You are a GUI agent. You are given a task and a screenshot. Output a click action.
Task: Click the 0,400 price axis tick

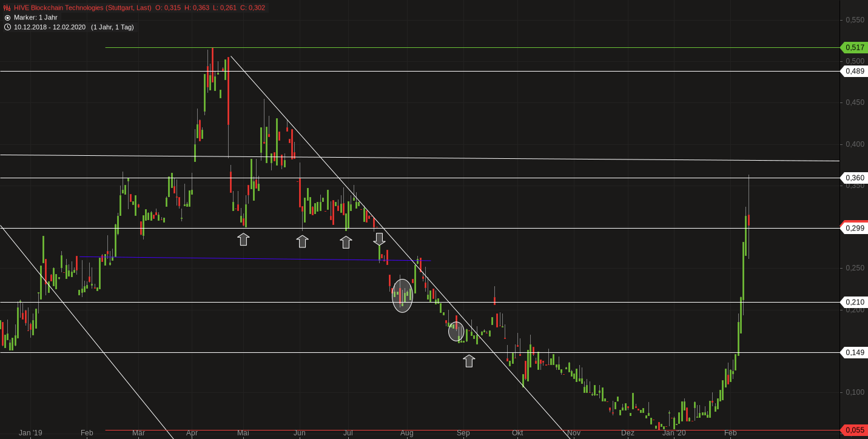(855, 144)
